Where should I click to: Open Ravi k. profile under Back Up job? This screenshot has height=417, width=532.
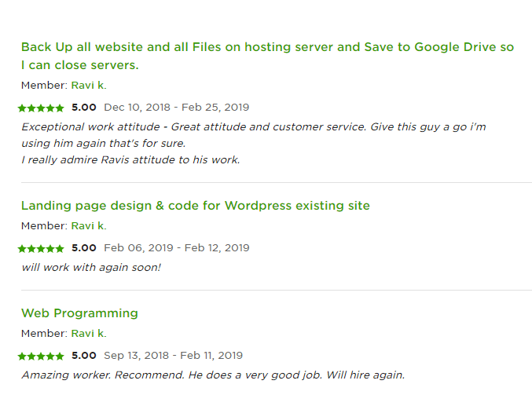click(x=89, y=85)
